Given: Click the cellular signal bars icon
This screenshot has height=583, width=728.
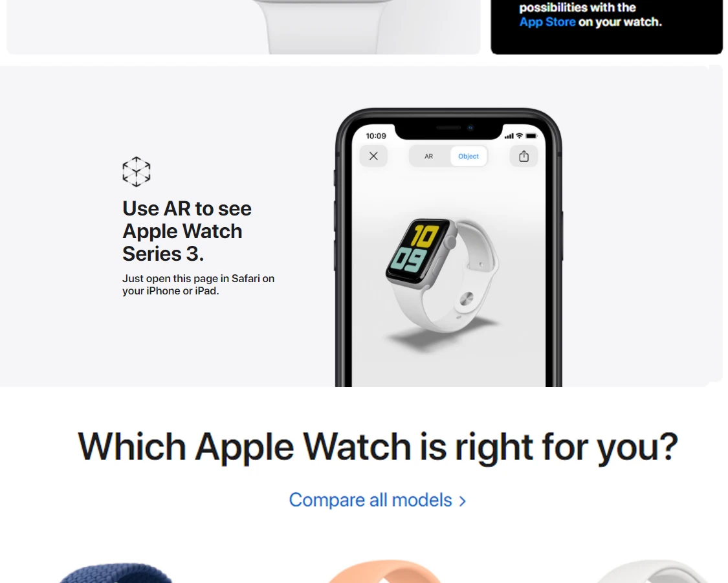Looking at the screenshot, I should tap(509, 136).
